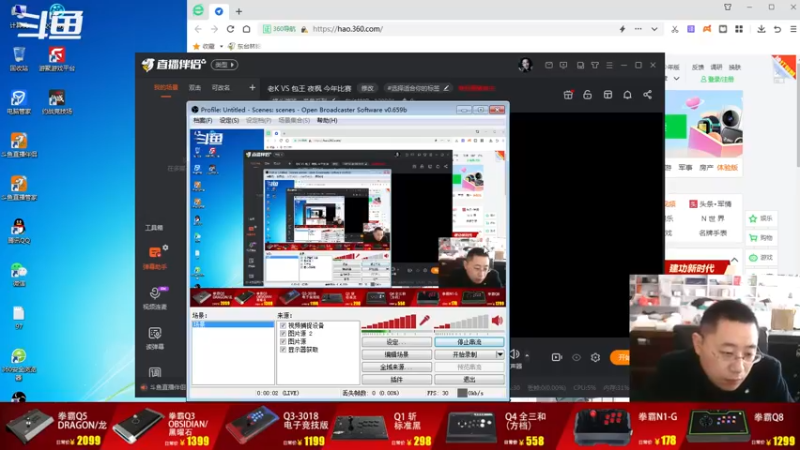Click the gift box icon in 直播伴侣

pos(568,95)
